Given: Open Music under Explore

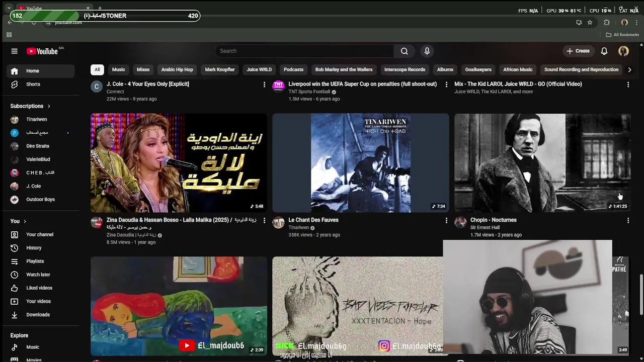Looking at the screenshot, I should (x=41, y=347).
